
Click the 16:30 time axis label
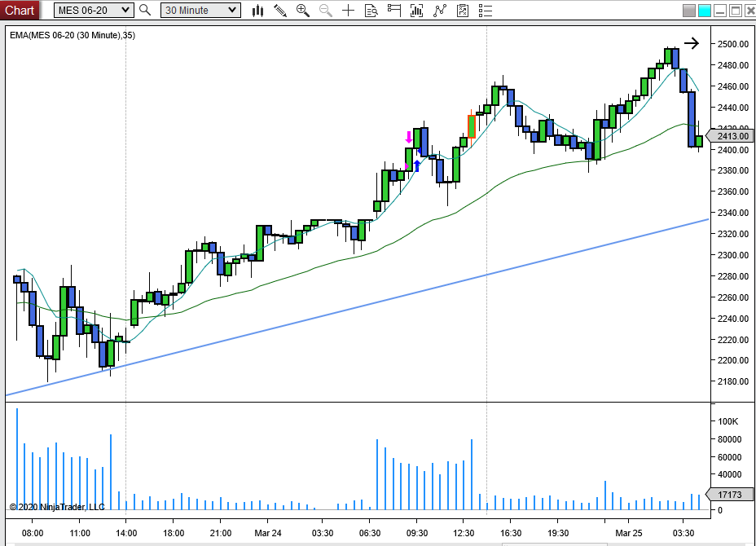511,533
